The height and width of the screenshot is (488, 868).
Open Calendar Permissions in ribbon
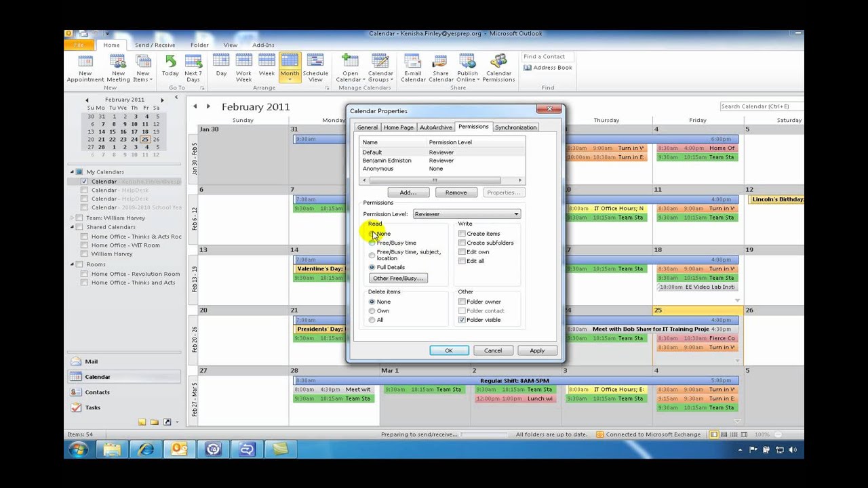tap(498, 68)
